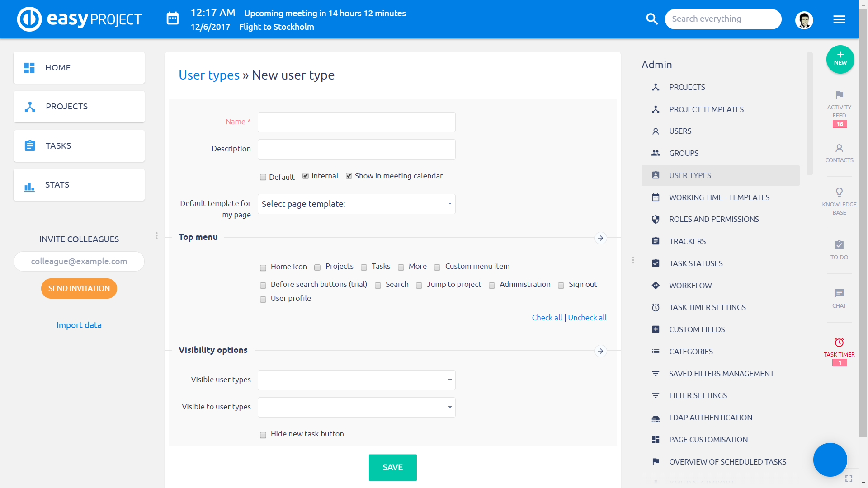Check the Sign out option
Screen dimensions: 868x488
(x=561, y=286)
